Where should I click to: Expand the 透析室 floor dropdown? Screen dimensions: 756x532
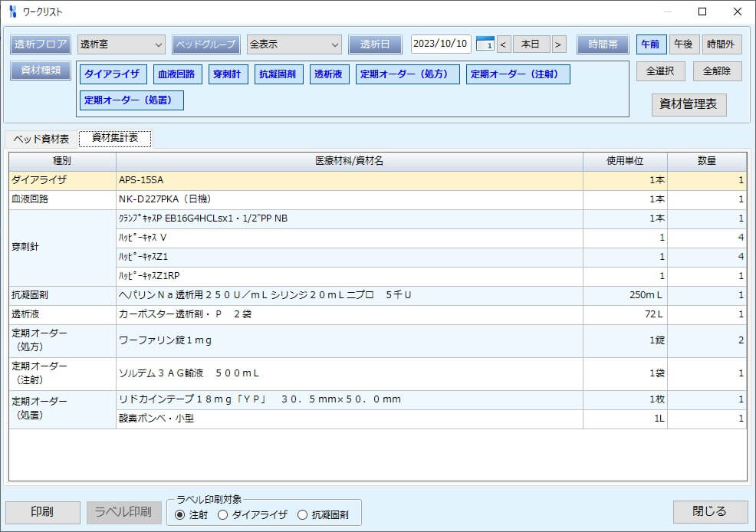[x=121, y=44]
